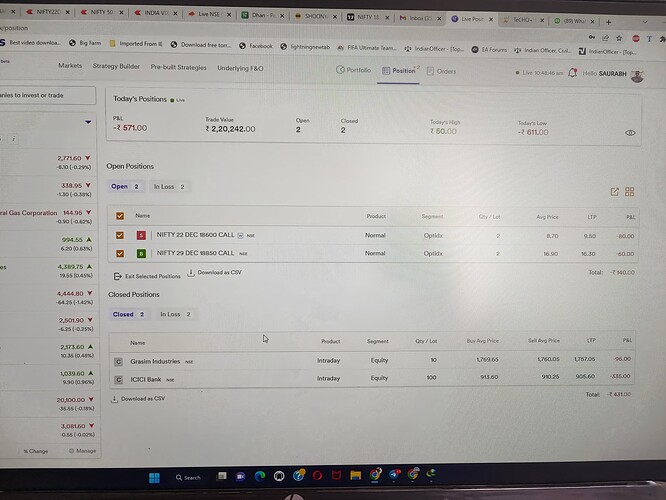Image resolution: width=666 pixels, height=500 pixels.
Task: Uncheck the NIFTY 29 DEC 18850 CALL checkbox
Action: (120, 253)
